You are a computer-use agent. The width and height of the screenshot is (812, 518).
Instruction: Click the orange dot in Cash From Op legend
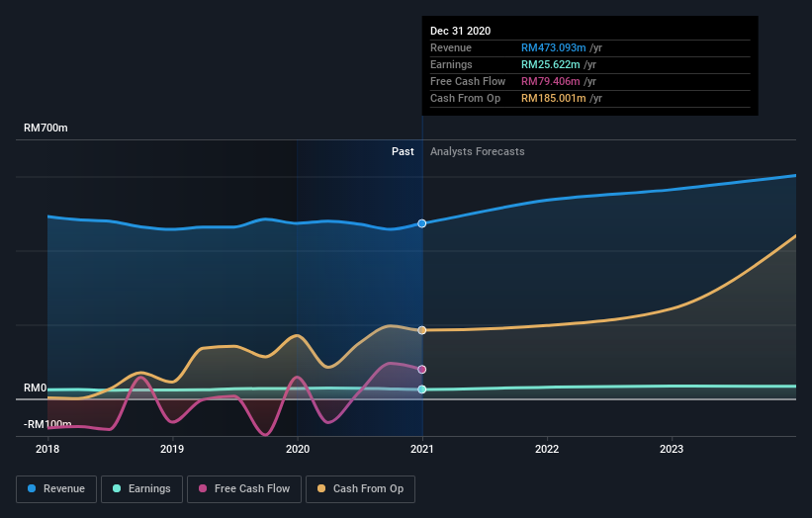[x=321, y=488]
